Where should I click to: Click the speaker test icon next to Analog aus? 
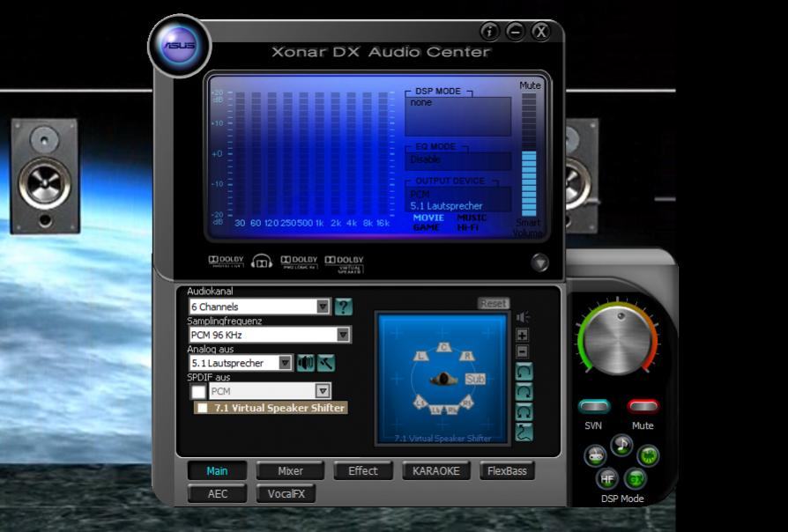(x=306, y=363)
